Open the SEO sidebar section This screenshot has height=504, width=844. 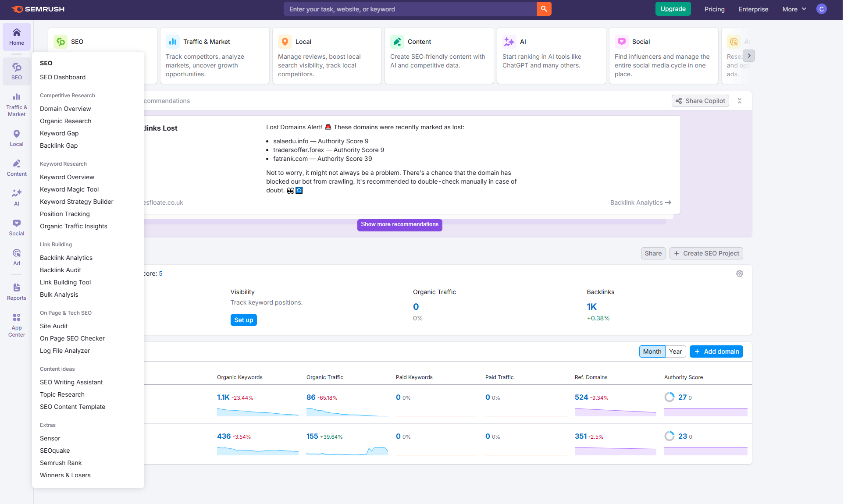click(x=17, y=71)
